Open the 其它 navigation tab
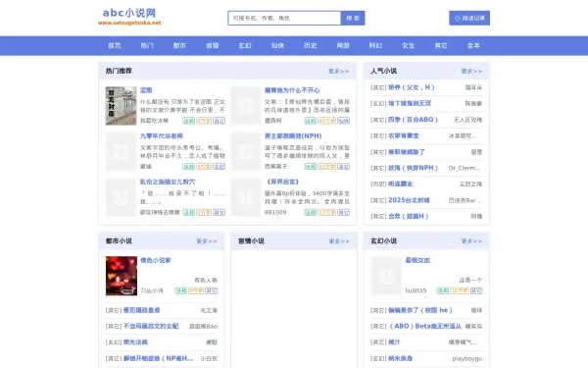 (x=441, y=45)
